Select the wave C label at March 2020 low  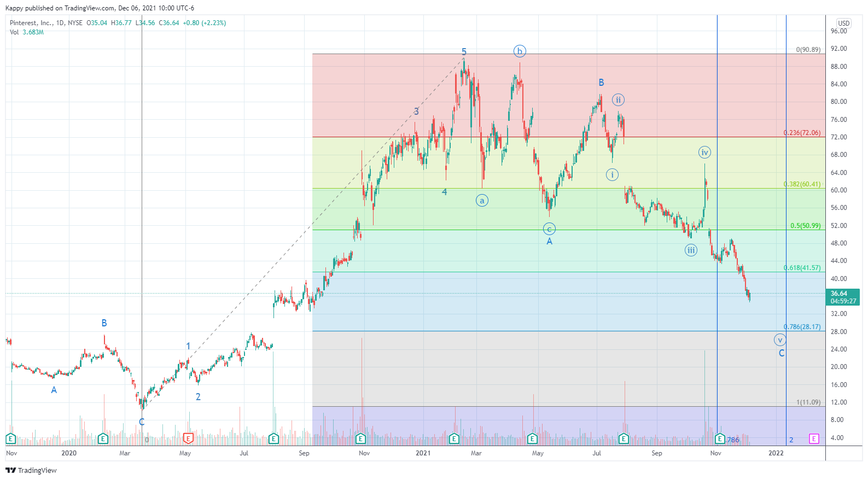pos(142,422)
